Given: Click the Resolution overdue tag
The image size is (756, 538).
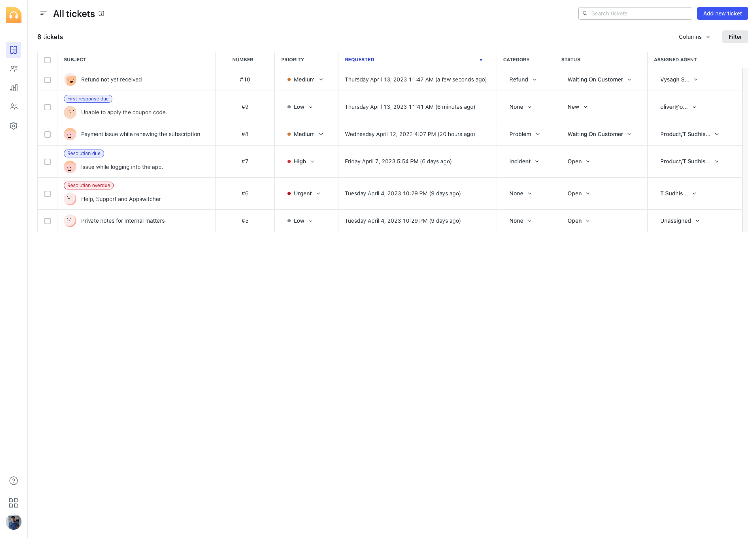Looking at the screenshot, I should 89,185.
